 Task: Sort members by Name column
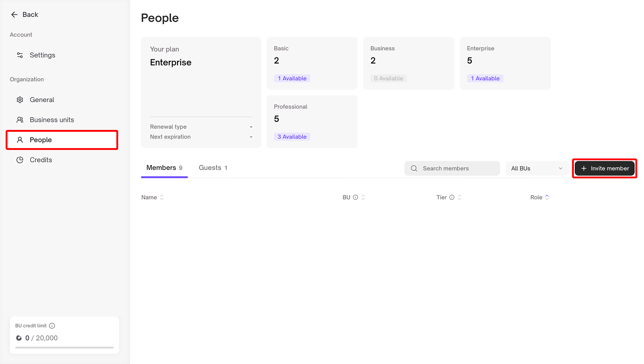tap(162, 197)
